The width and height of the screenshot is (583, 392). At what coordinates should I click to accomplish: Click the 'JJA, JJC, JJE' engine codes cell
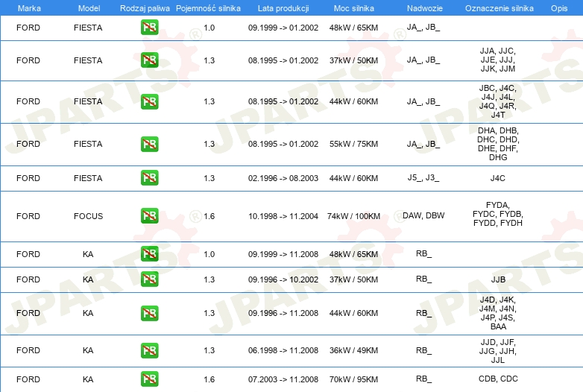click(x=498, y=60)
